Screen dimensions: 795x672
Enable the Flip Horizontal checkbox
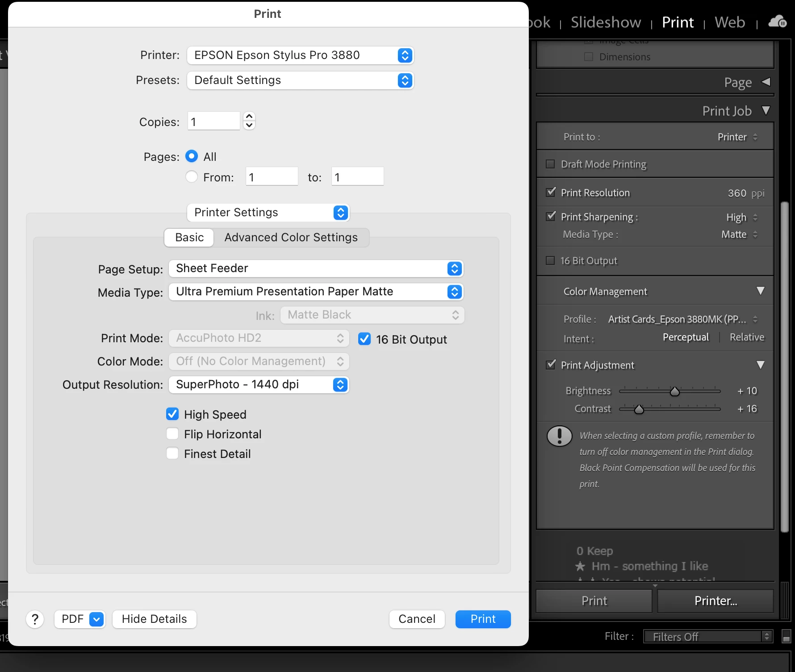click(x=172, y=434)
